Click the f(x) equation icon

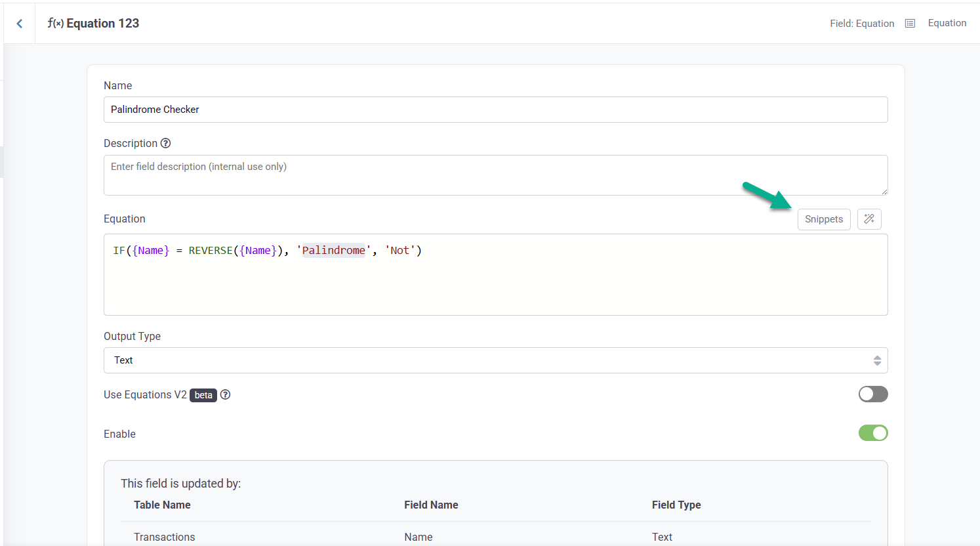click(55, 24)
